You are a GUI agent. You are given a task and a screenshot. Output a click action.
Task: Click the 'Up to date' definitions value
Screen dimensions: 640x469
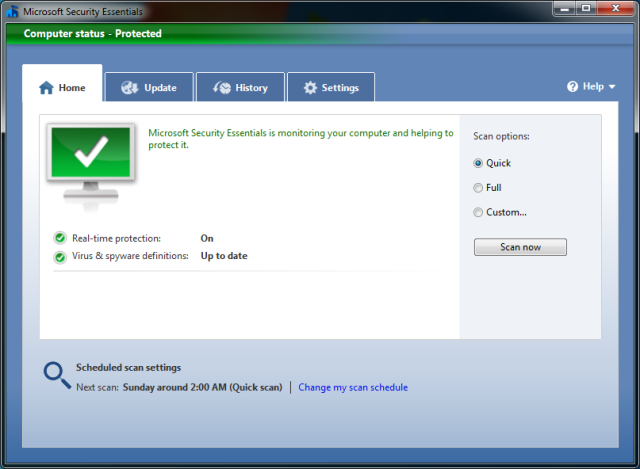[224, 256]
